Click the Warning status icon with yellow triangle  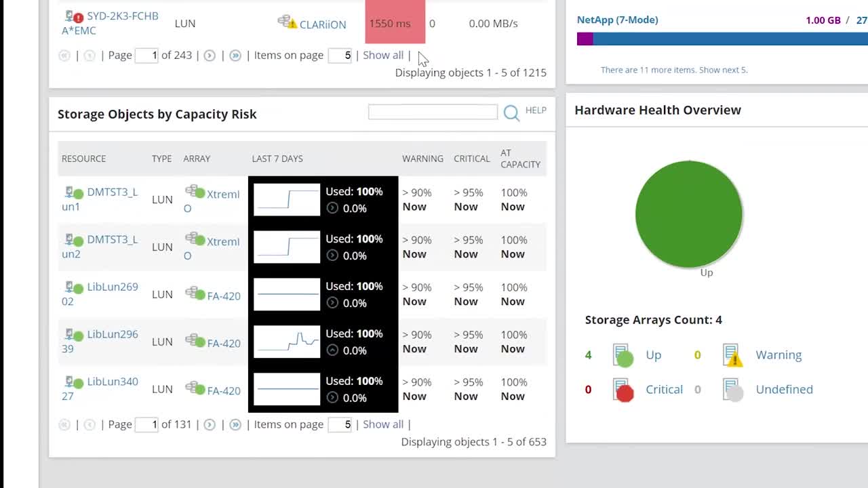pos(732,355)
